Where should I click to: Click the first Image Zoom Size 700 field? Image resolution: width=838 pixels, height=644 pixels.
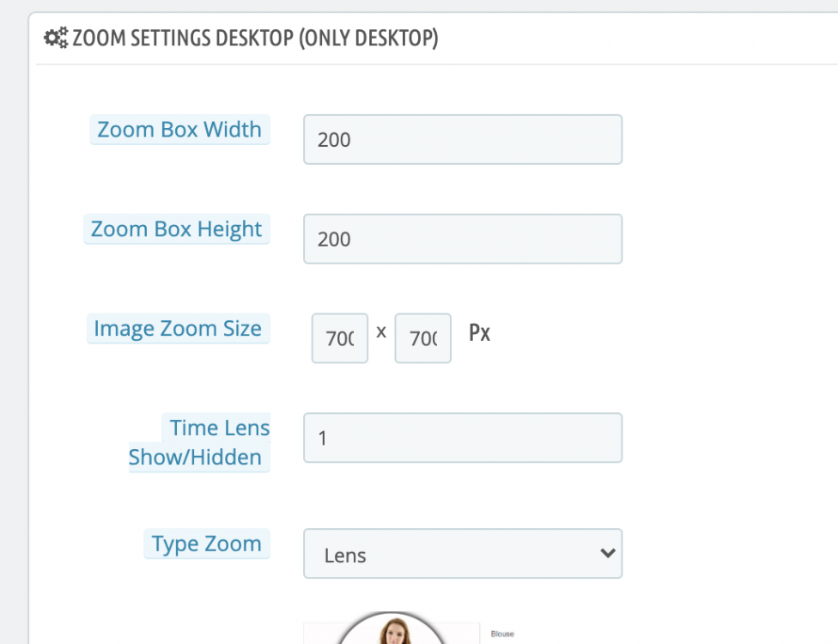(x=339, y=337)
